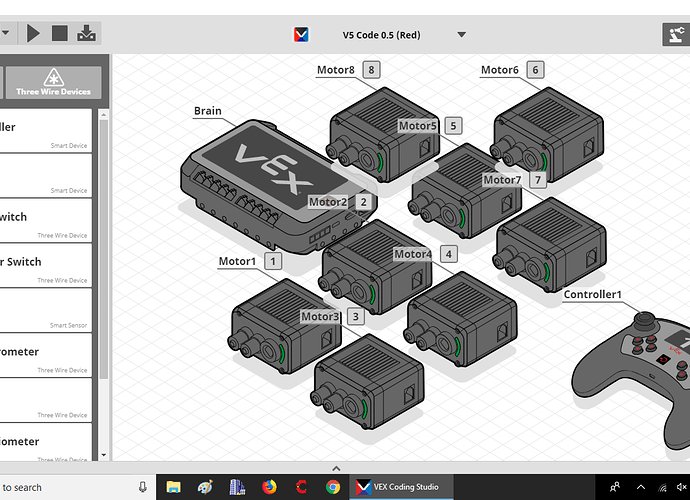Open the People icon in the taskbar
690x500 pixels.
(x=615, y=487)
